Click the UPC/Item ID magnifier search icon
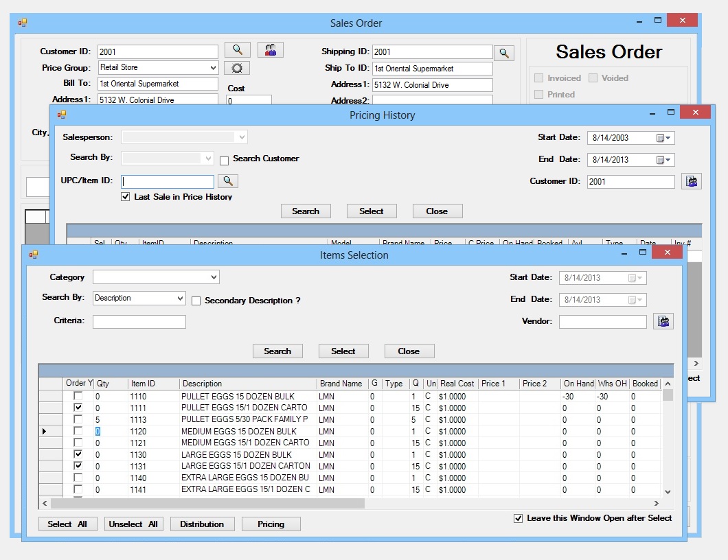Screen dimensions: 728x560 [228, 181]
